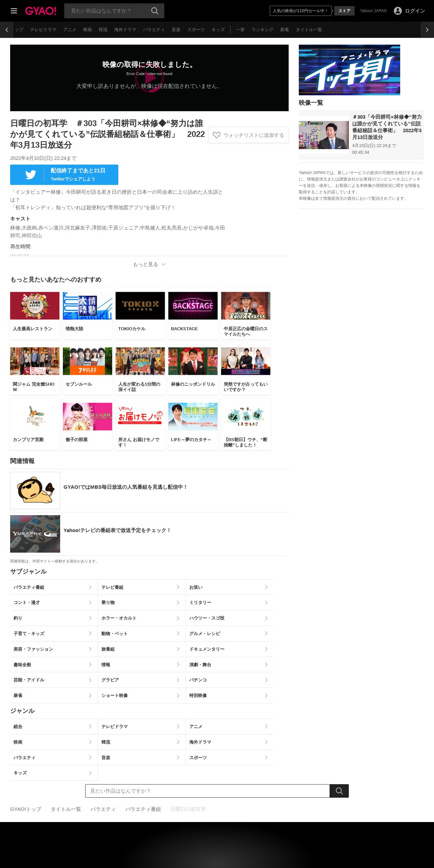Open the BACKSTAGE recommendation card
Viewport: 434px width, 868px height.
(x=193, y=313)
